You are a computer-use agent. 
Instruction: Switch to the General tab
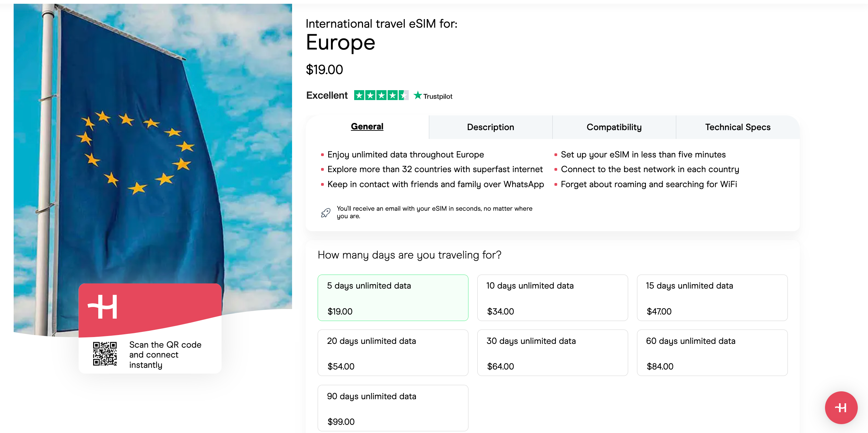(367, 127)
